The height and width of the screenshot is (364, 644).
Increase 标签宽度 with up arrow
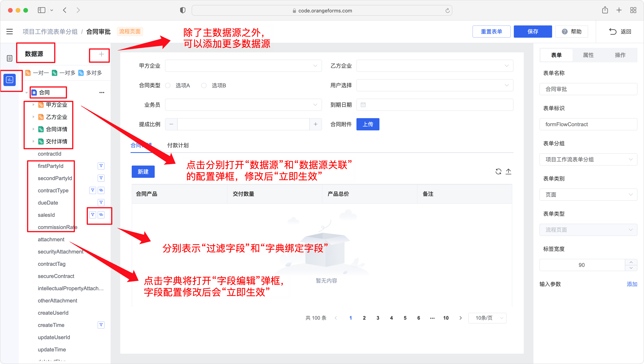tap(631, 262)
